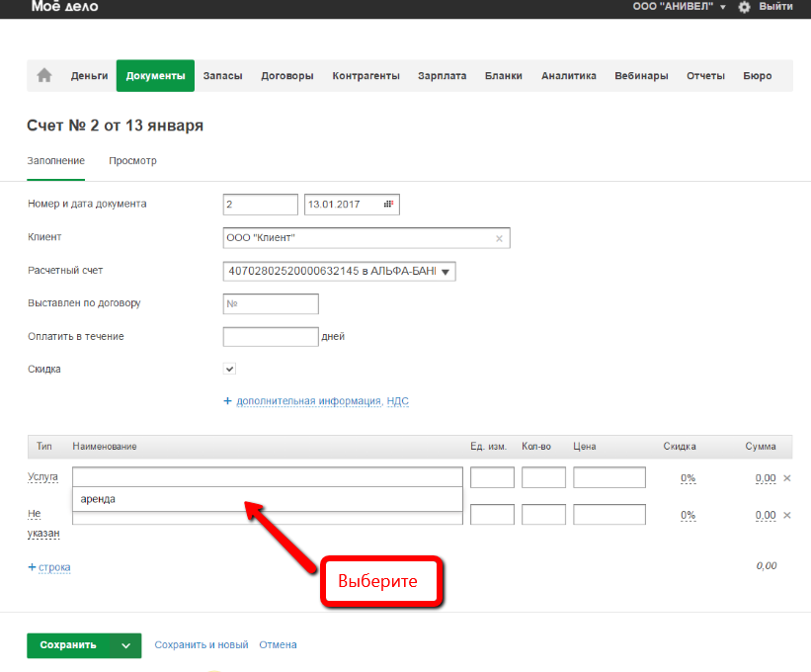Image resolution: width=811 pixels, height=672 pixels.
Task: Open Контрагенты section
Action: click(x=365, y=75)
